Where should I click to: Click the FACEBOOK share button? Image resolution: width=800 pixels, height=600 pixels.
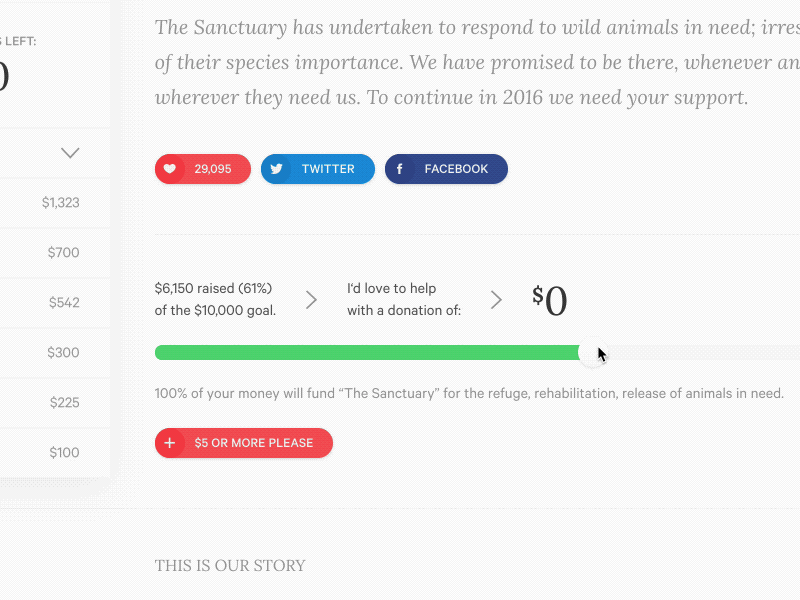coord(446,168)
